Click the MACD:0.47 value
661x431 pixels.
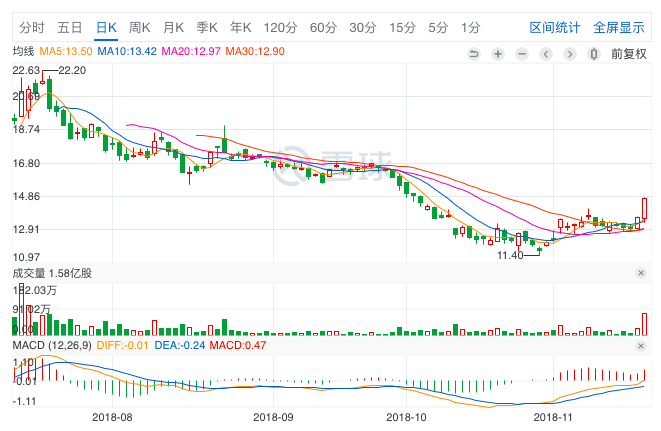pyautogui.click(x=238, y=345)
